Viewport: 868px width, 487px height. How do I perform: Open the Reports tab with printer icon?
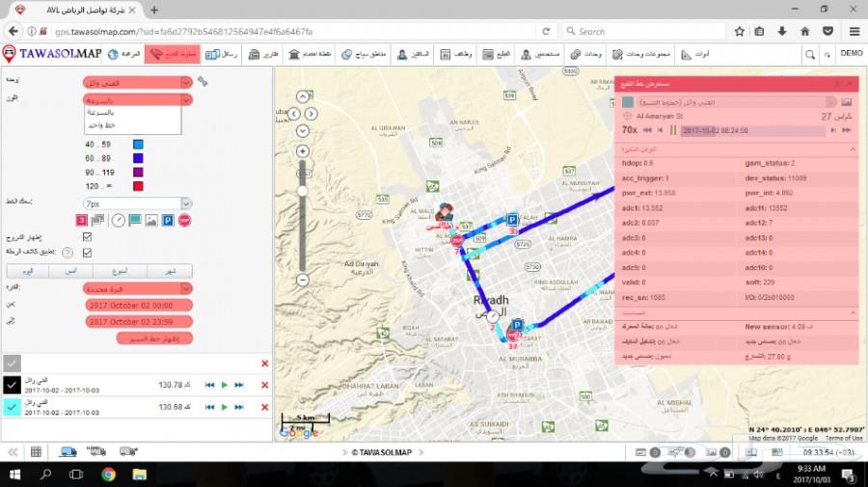coord(263,54)
